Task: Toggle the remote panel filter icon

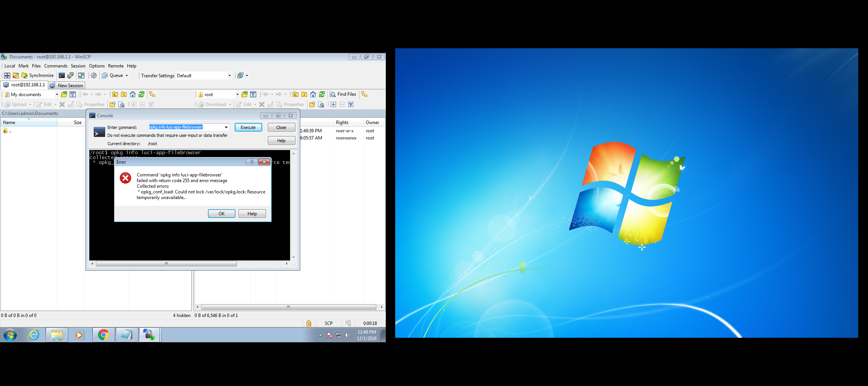Action: pos(253,94)
